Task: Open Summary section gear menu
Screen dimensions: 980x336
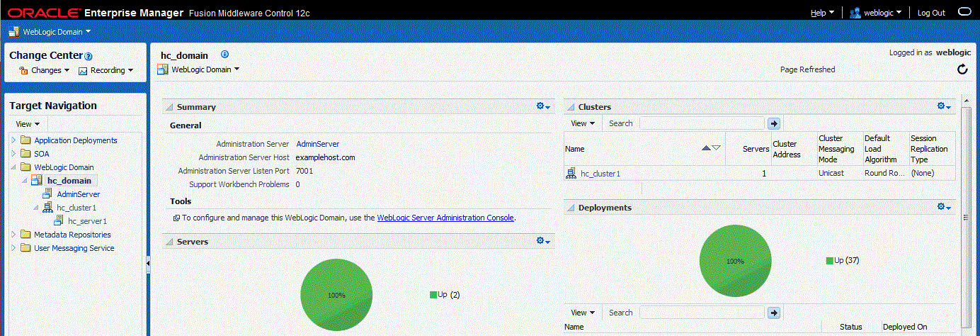Action: tap(543, 106)
